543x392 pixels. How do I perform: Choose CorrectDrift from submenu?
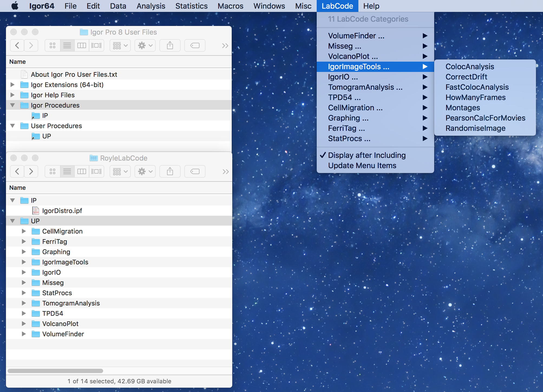click(x=485, y=77)
